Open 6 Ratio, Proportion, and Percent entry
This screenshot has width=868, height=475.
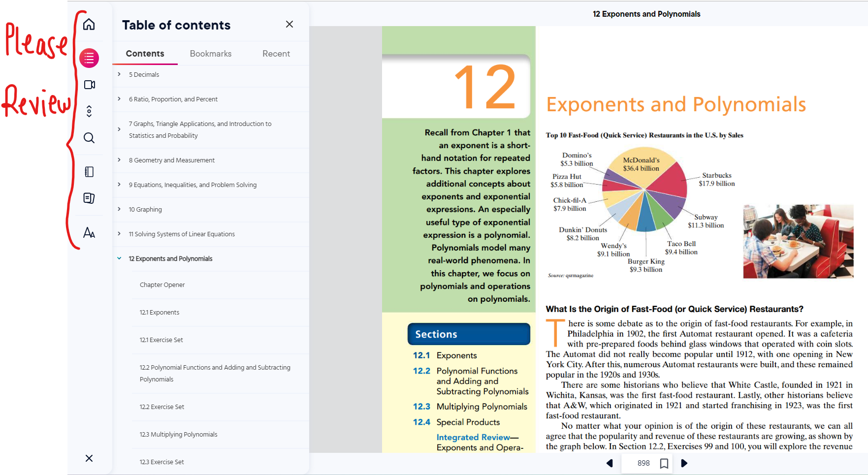pos(173,99)
